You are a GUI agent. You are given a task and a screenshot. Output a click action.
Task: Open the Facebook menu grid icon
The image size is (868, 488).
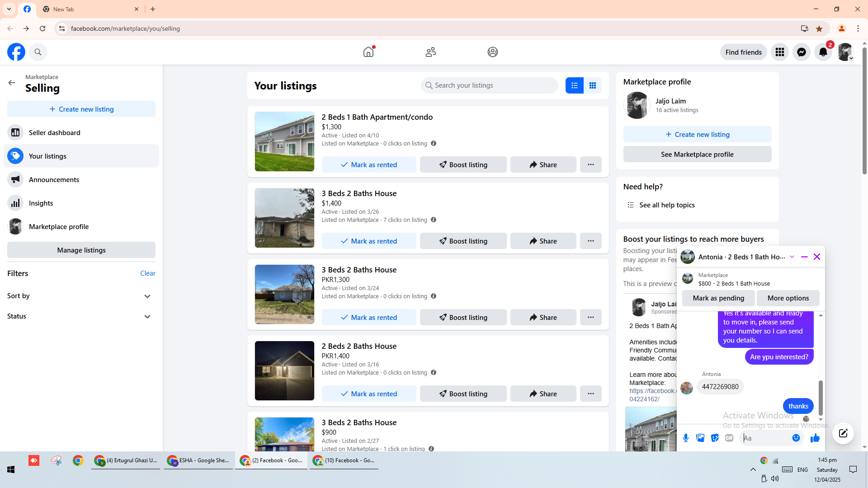(x=780, y=52)
